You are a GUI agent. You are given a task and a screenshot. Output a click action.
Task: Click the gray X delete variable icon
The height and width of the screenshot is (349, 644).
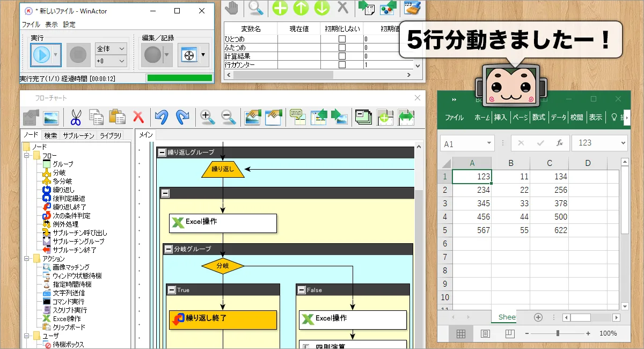click(342, 8)
